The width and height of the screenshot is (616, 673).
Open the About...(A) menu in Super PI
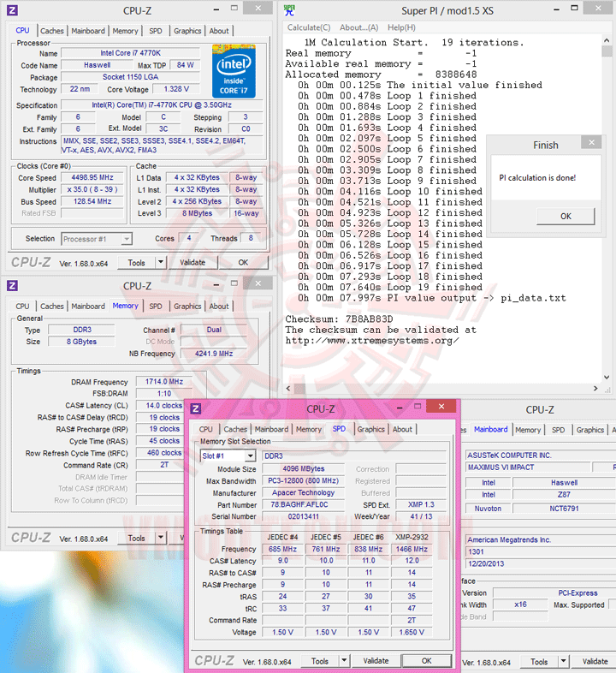pos(359,27)
